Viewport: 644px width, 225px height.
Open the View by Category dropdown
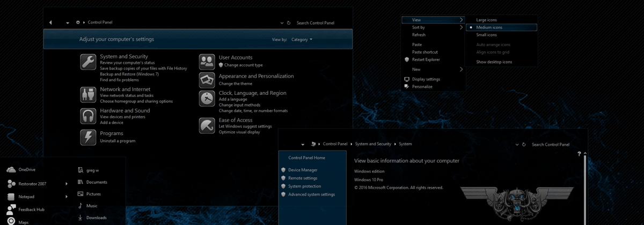(302, 40)
